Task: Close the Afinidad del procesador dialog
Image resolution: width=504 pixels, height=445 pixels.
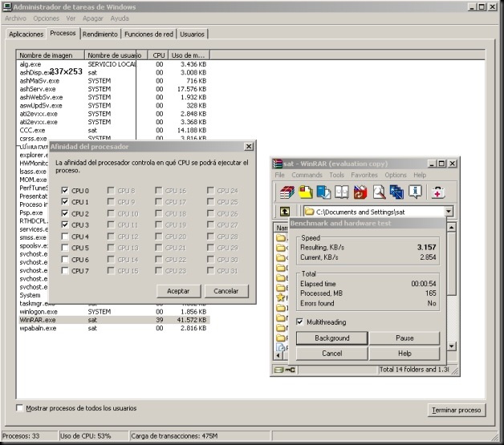Action: pyautogui.click(x=249, y=147)
